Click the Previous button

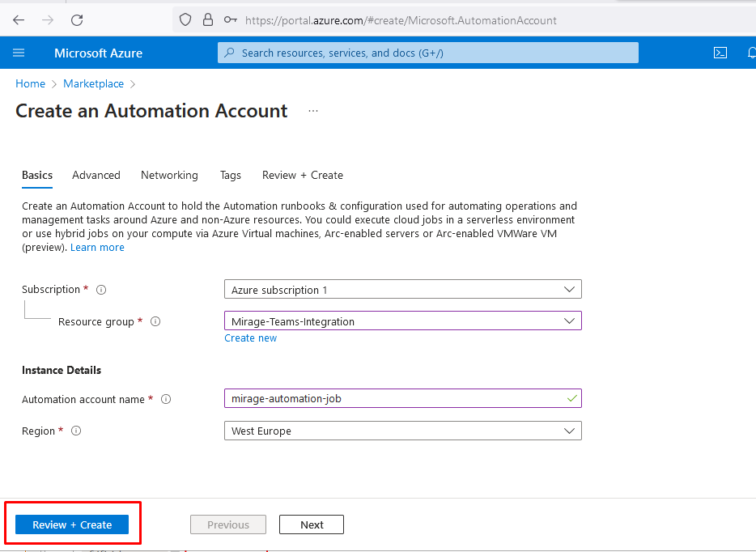[x=228, y=524]
